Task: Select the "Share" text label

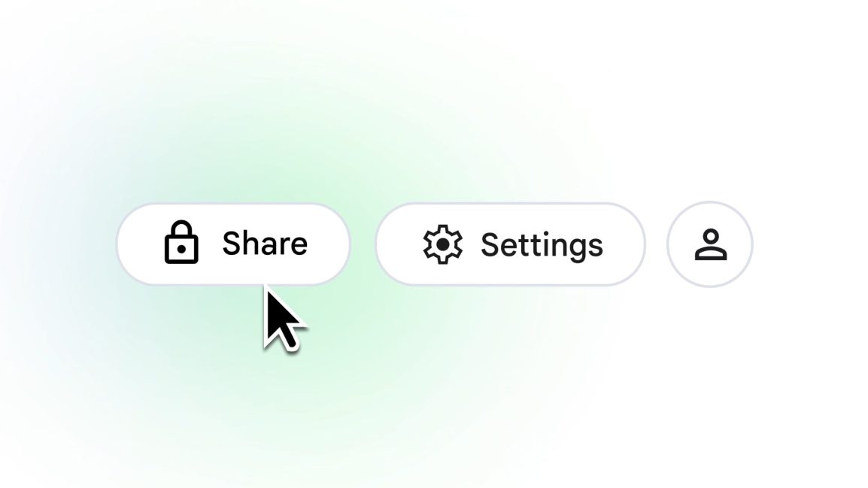Action: pos(265,244)
